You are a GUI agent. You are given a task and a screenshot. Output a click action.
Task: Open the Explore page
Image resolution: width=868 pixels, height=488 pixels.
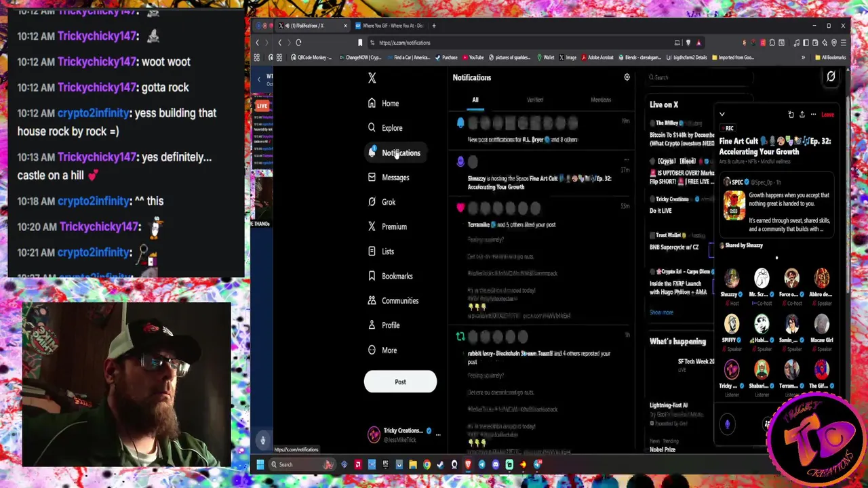tap(385, 127)
